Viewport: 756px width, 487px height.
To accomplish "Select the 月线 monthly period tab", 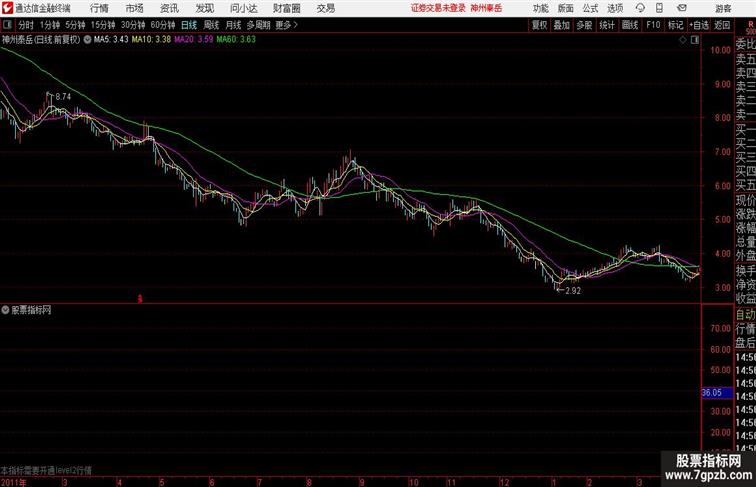I will pyautogui.click(x=233, y=25).
